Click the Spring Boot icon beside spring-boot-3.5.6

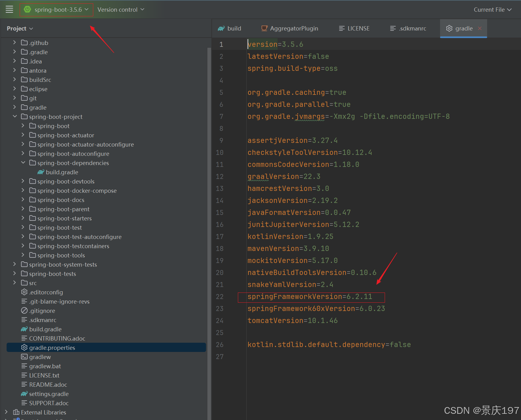coord(28,9)
